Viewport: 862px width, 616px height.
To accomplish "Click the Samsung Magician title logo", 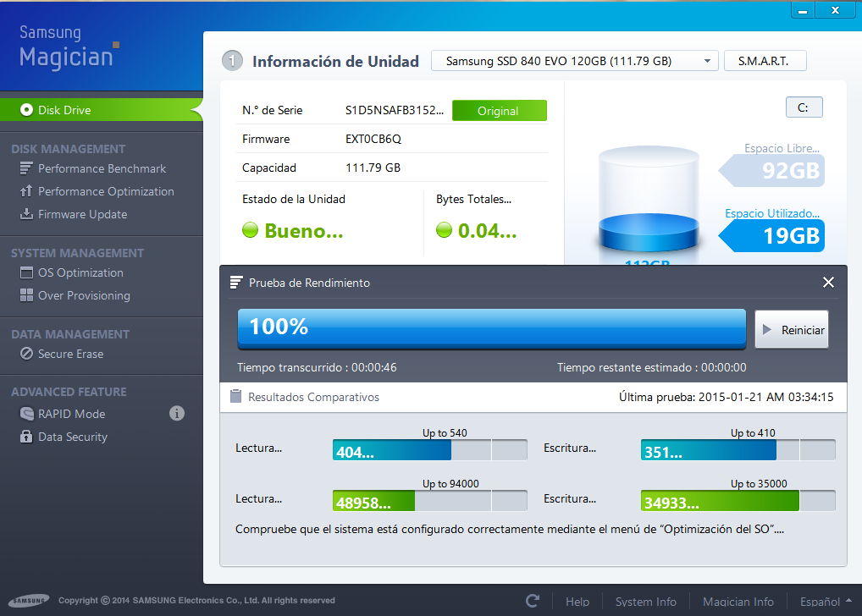I will (x=69, y=47).
